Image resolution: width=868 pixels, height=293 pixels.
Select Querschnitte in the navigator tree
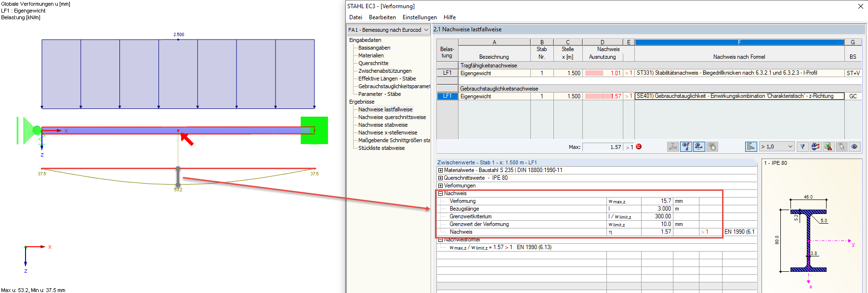point(373,63)
